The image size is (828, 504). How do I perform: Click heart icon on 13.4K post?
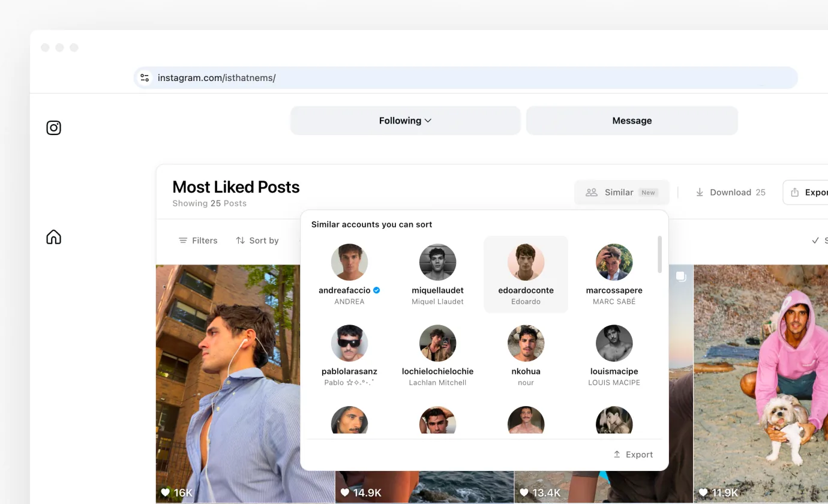tap(524, 493)
